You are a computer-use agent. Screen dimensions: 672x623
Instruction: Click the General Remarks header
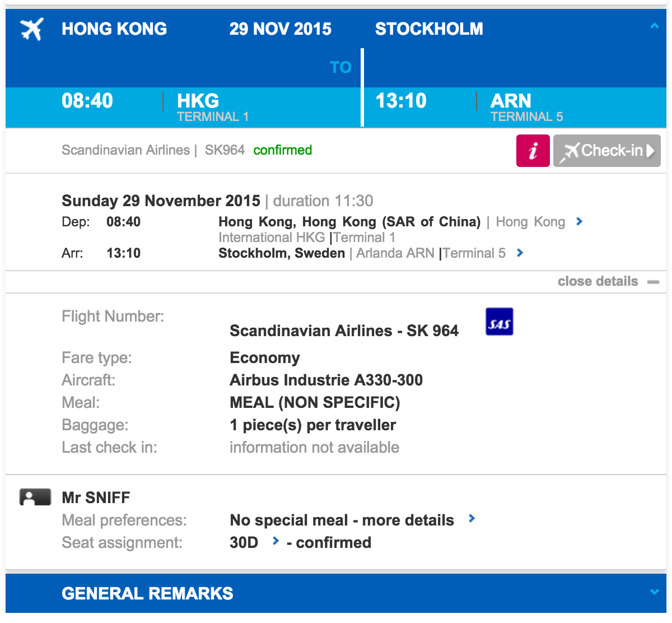[x=147, y=593]
